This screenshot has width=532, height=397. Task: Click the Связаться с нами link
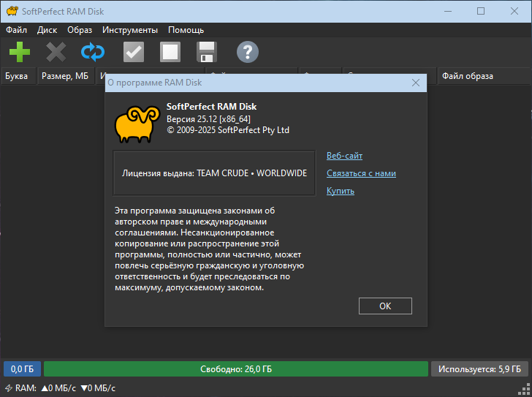click(361, 173)
